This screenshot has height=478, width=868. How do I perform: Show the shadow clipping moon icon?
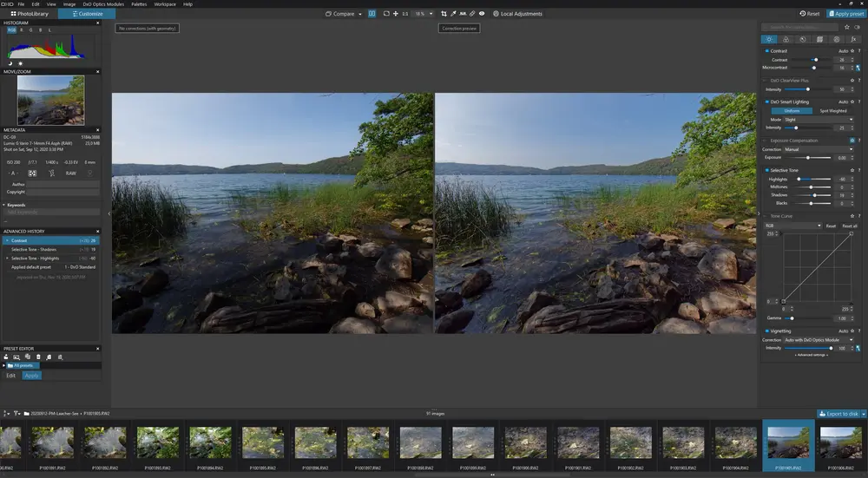[10, 63]
